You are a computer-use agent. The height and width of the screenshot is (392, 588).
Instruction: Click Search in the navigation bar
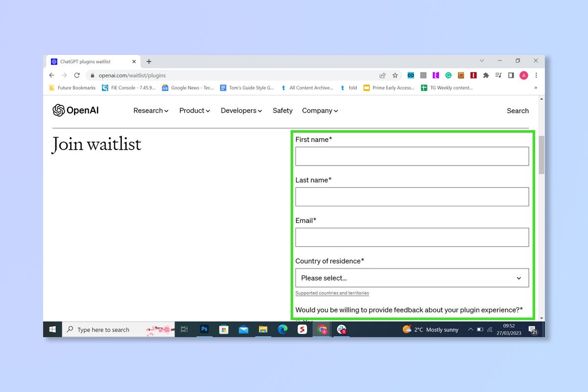(517, 111)
